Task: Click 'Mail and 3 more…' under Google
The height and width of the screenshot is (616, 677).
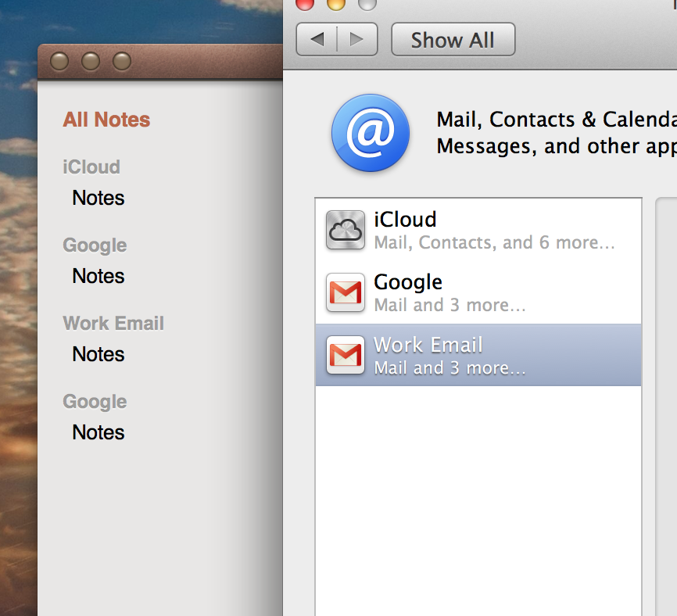Action: click(450, 305)
